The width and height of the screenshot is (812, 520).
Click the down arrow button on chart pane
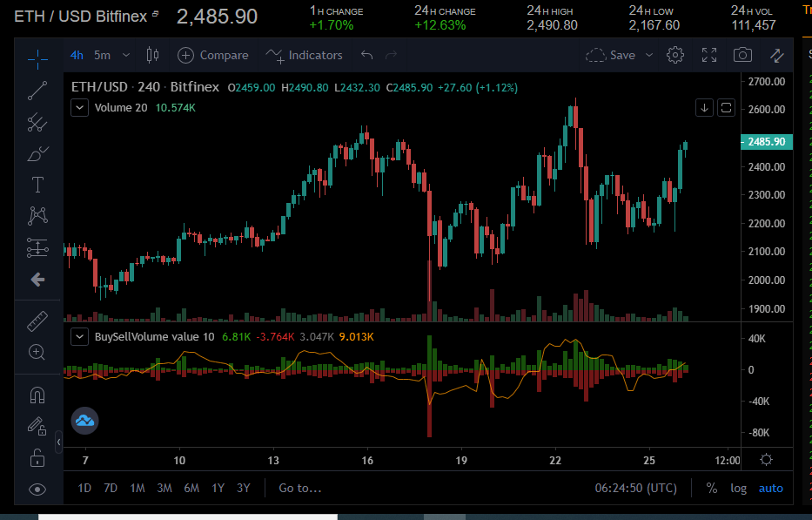(704, 108)
